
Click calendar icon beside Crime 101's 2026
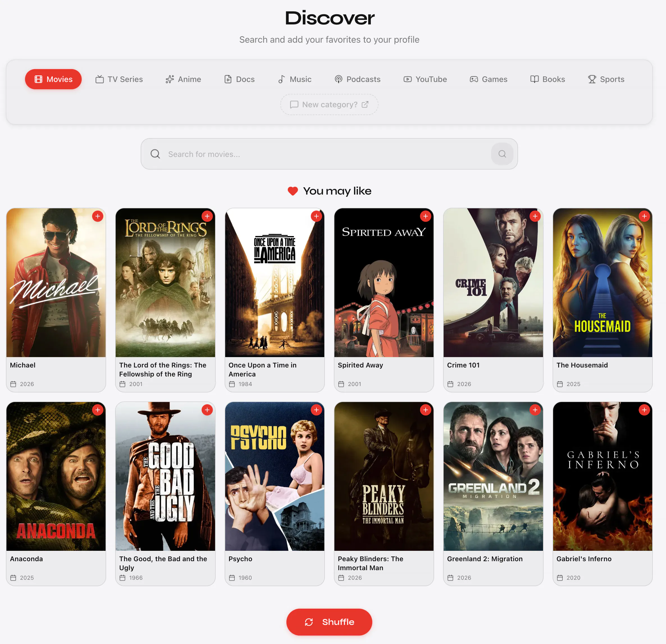pos(451,384)
